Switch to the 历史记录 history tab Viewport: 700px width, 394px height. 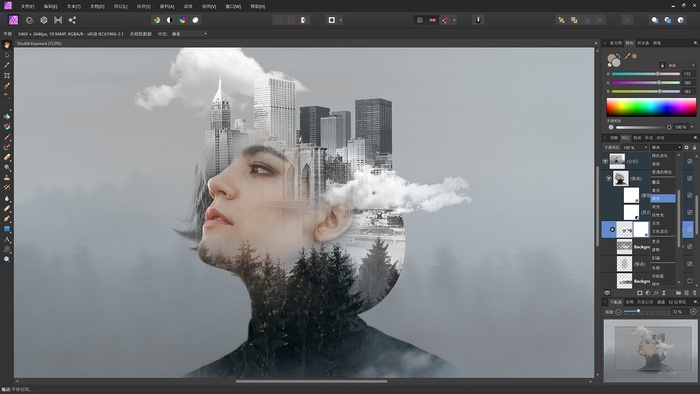645,302
